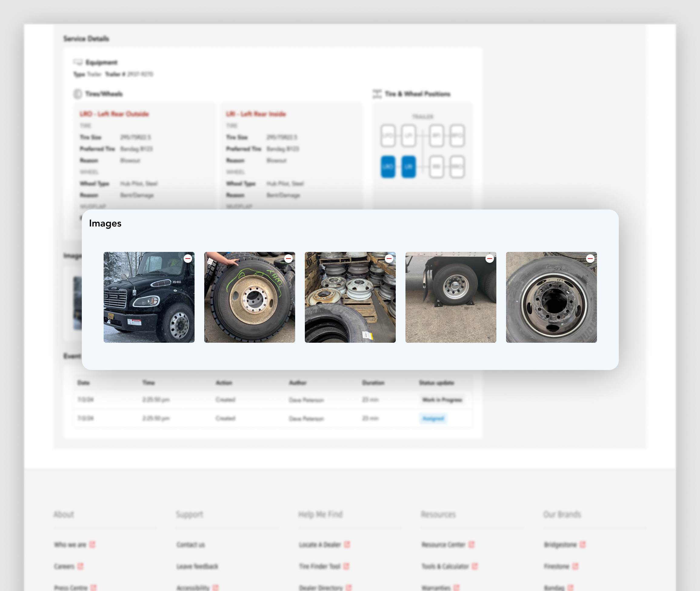700x591 pixels.
Task: Remove the dark rim tire photo
Action: coord(590,258)
